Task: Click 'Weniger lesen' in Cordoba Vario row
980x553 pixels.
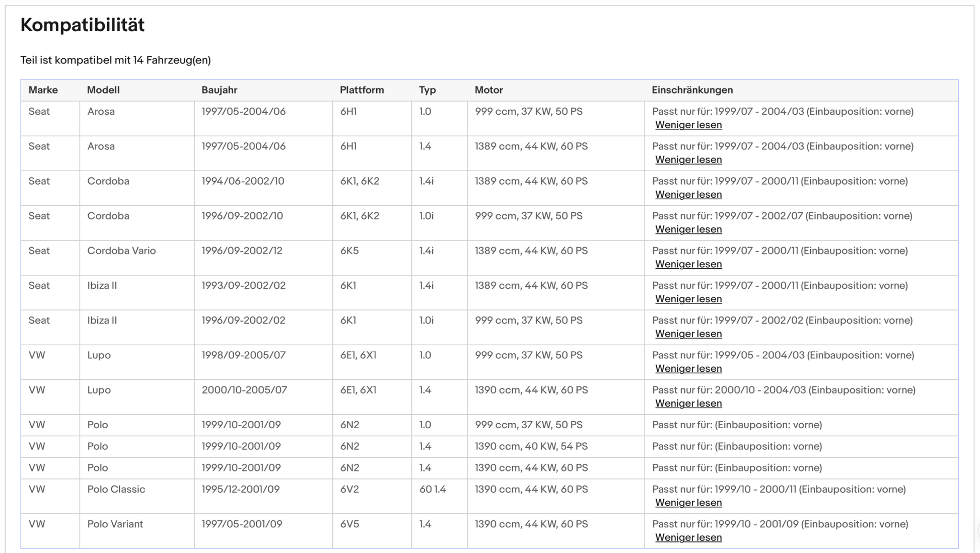Action: coord(688,264)
